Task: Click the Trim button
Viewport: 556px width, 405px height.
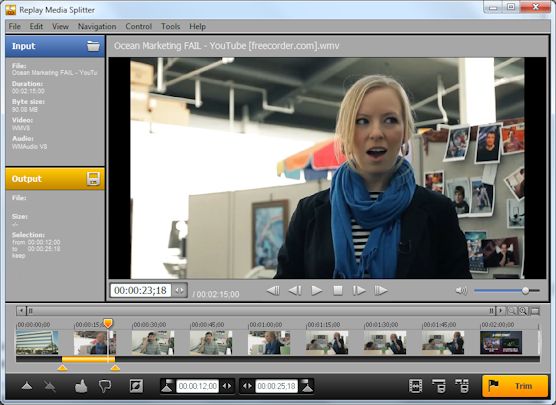Action: [515, 386]
